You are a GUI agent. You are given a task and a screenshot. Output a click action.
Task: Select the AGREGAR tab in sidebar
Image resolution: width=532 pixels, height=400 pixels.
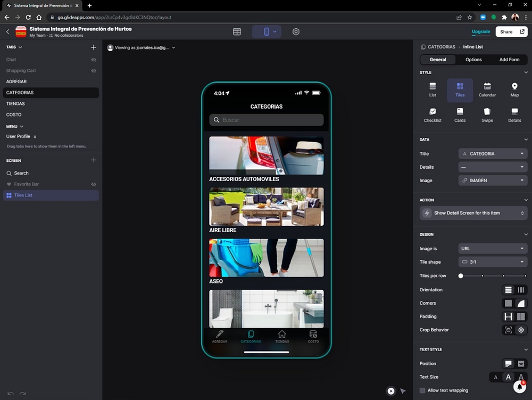tap(51, 81)
